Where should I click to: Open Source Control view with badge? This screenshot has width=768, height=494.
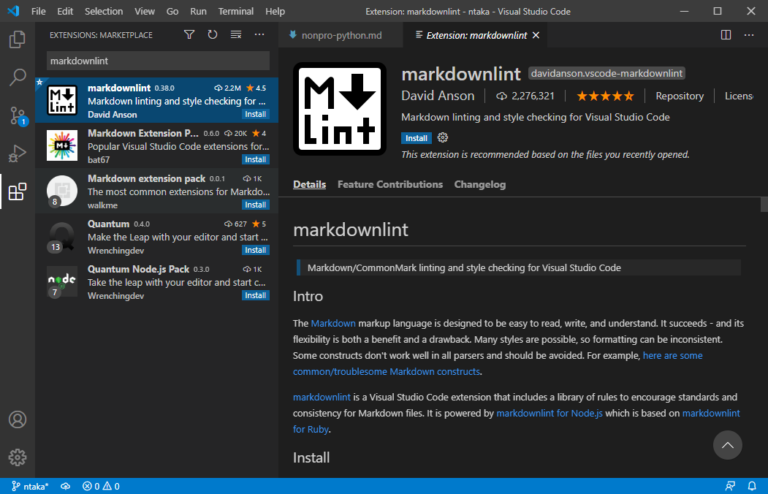click(17, 116)
